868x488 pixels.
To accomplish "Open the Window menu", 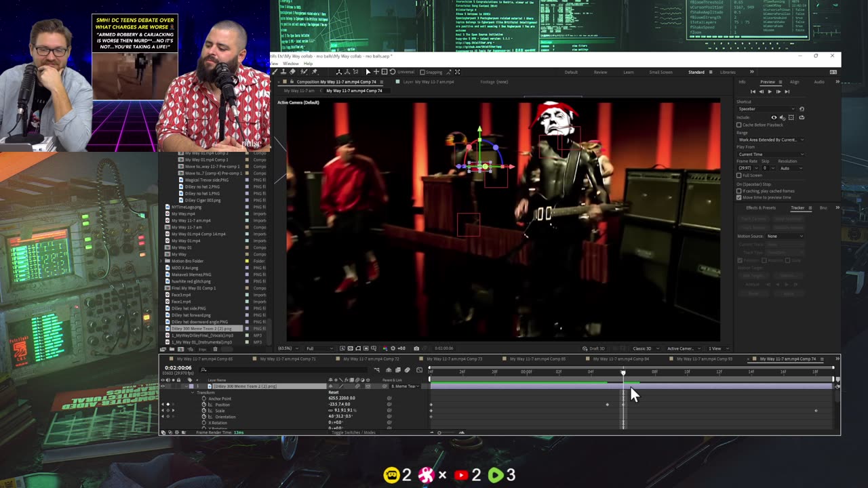I will [290, 64].
